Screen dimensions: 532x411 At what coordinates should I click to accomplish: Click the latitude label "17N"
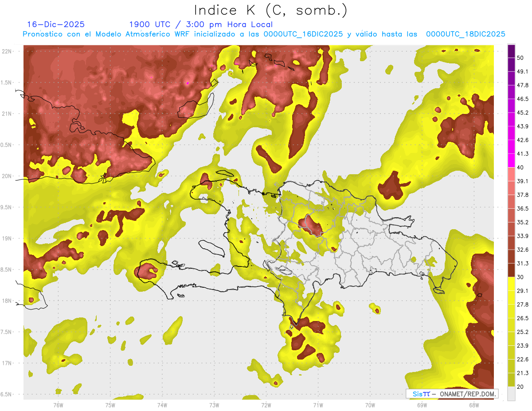pyautogui.click(x=7, y=363)
